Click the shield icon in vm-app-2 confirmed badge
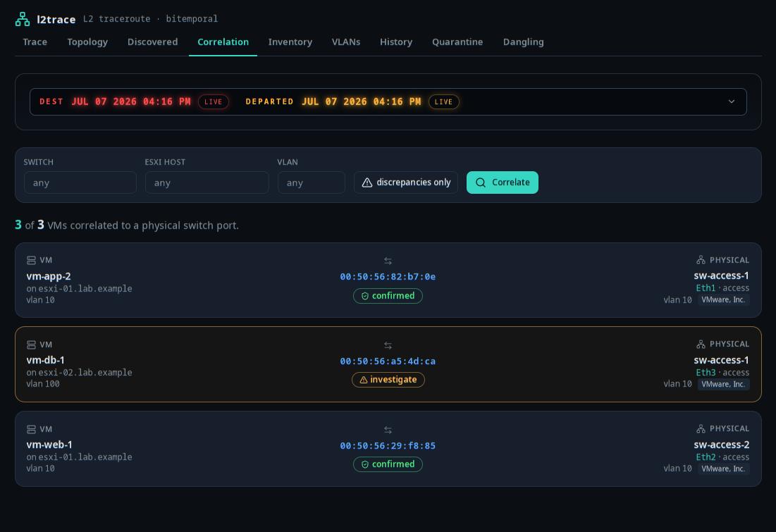 [364, 296]
